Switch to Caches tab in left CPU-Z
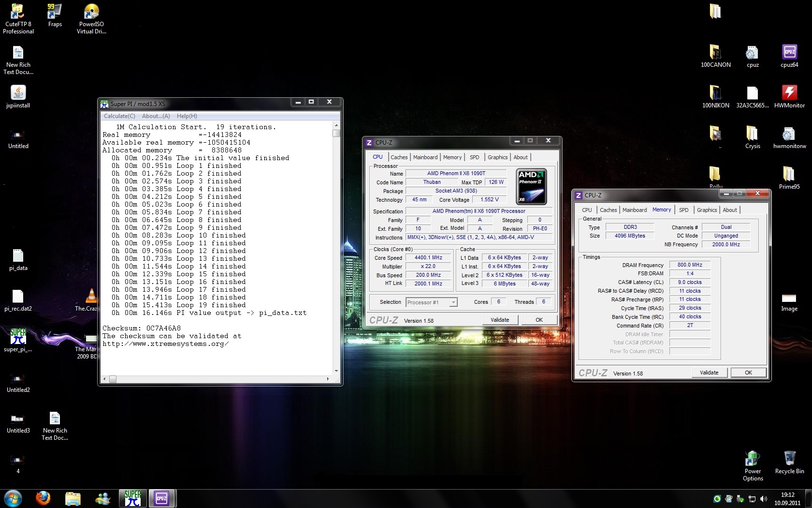The height and width of the screenshot is (508, 812). point(399,157)
